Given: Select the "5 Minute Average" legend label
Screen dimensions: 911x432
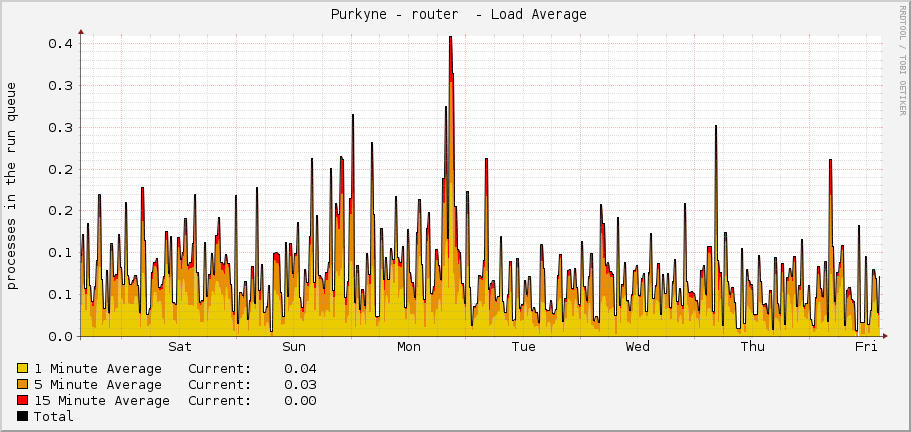Looking at the screenshot, I should tap(97, 385).
